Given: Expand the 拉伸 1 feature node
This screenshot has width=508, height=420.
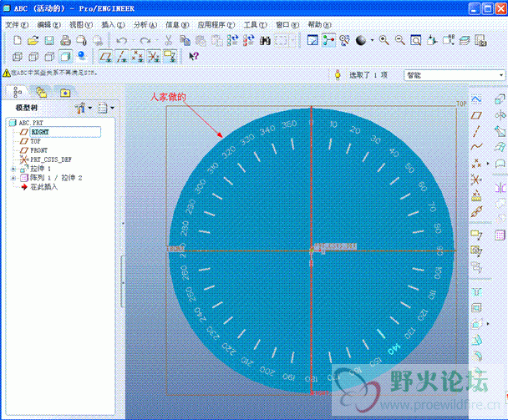Looking at the screenshot, I should click(x=13, y=169).
